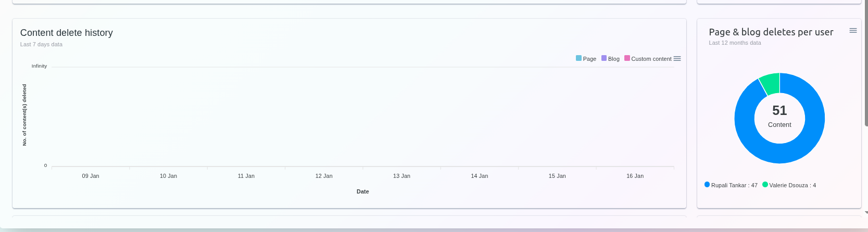
Task: Click the page scroll-down arrow
Action: pos(865,212)
